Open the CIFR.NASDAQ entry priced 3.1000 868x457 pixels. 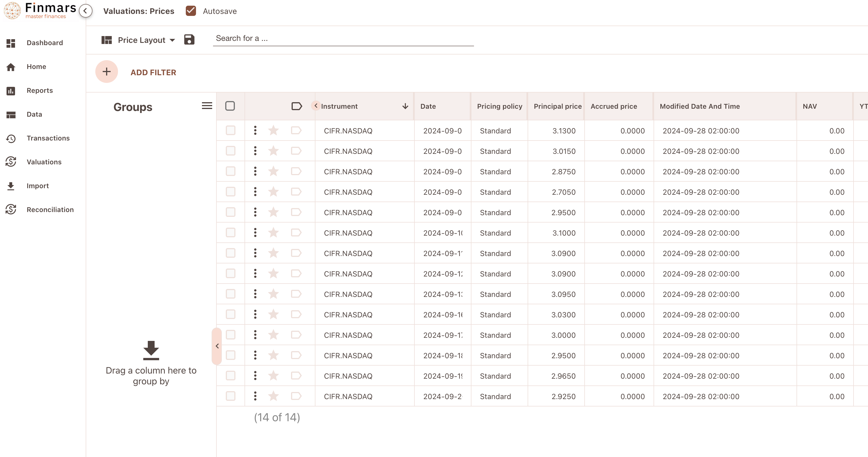pos(348,233)
